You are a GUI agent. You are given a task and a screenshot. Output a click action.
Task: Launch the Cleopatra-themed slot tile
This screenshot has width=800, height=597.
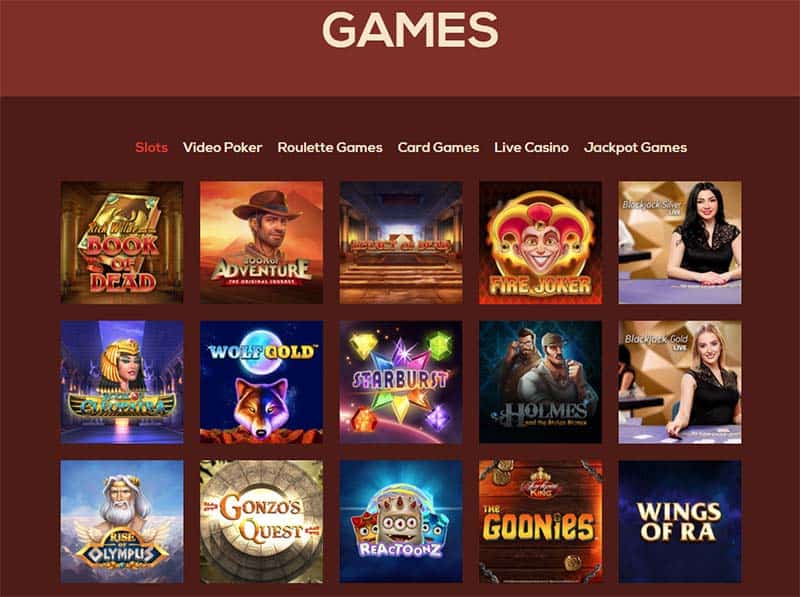click(122, 382)
